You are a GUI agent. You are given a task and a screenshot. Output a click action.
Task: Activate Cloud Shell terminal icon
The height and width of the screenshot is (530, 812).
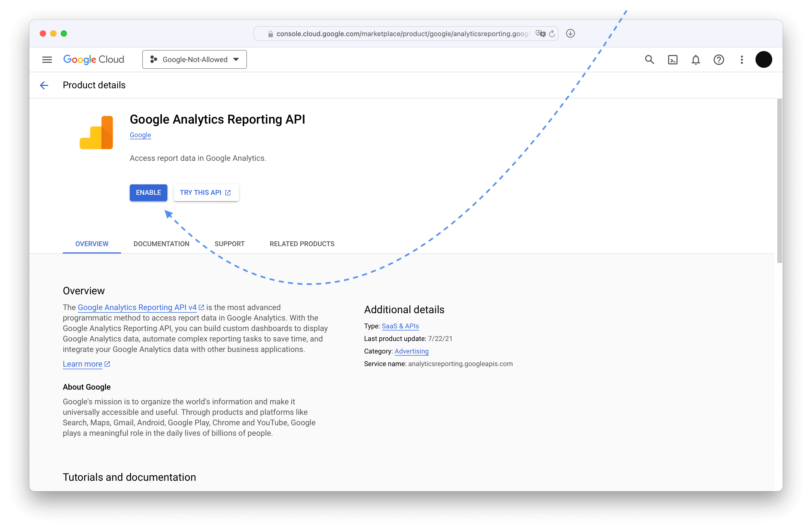(673, 60)
